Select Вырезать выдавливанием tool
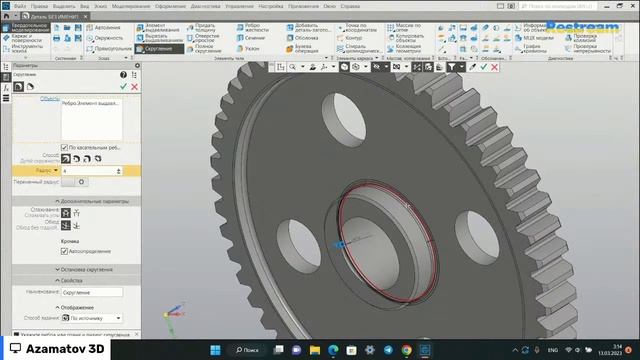Image resolution: width=640 pixels, height=360 pixels. (159, 38)
